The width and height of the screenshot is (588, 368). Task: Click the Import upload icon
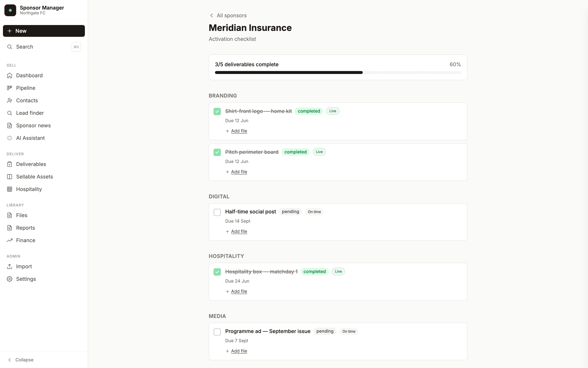10,266
